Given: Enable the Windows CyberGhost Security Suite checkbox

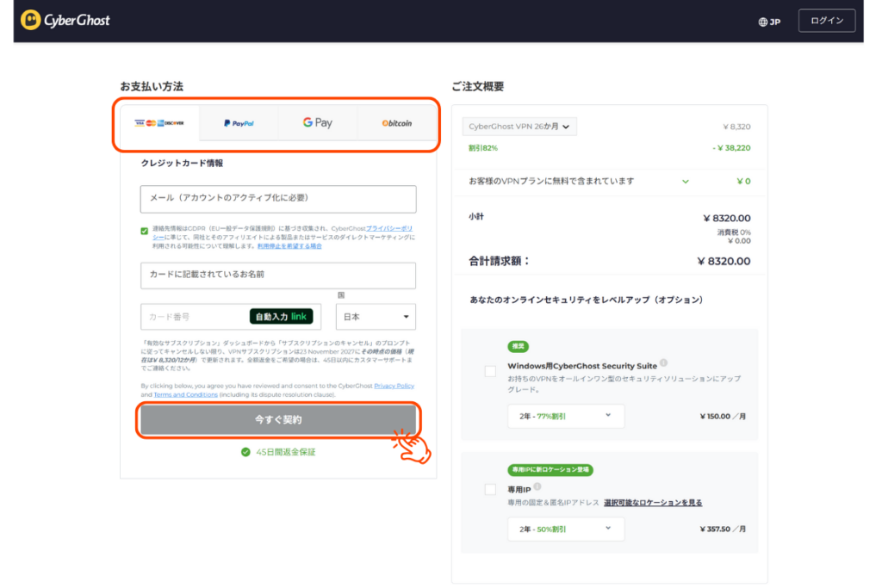Looking at the screenshot, I should tap(490, 371).
